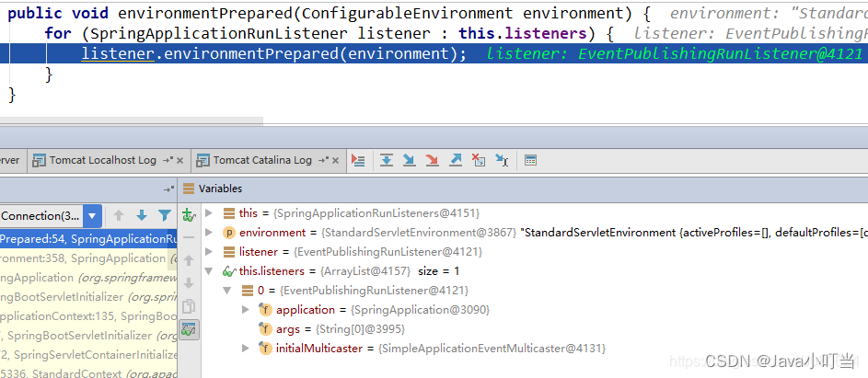This screenshot has width=868, height=378.
Task: Select the 'ngBootServletInitializer (org.sprin' frame
Action: [x=88, y=297]
